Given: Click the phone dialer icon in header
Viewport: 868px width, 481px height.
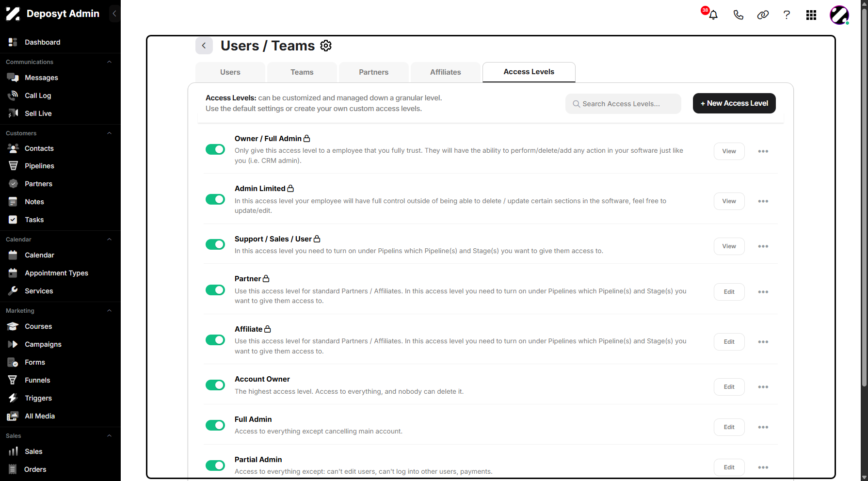Looking at the screenshot, I should point(738,15).
